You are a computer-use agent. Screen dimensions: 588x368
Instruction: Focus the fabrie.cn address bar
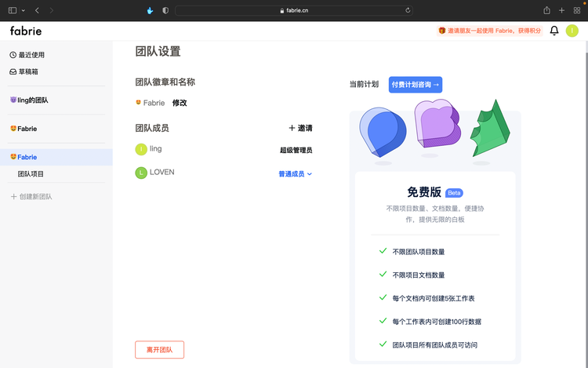294,10
